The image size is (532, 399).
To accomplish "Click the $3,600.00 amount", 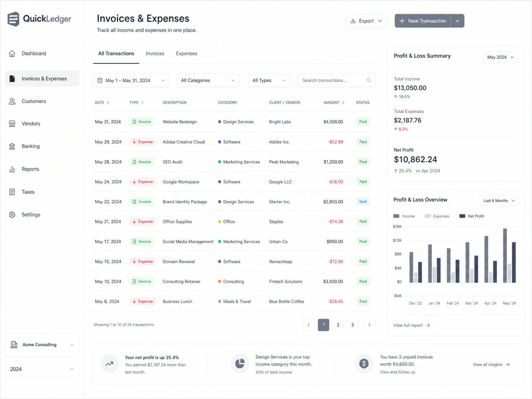I will point(333,282).
